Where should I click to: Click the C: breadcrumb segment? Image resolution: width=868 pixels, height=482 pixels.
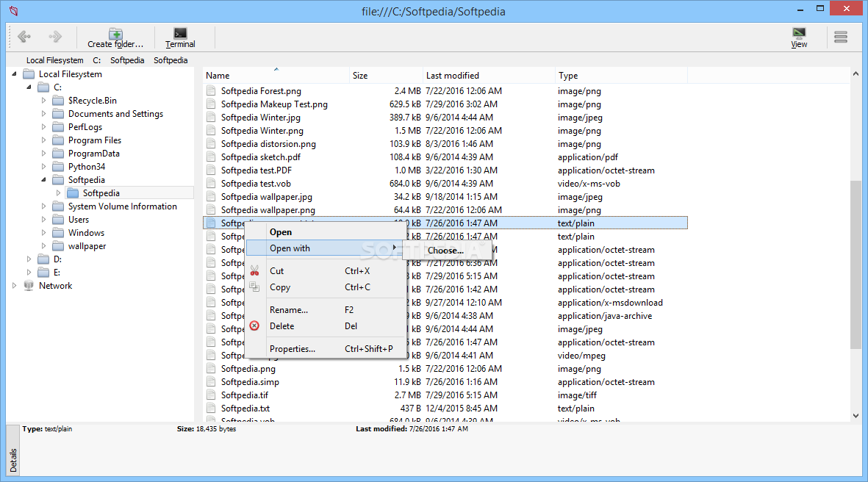point(97,60)
